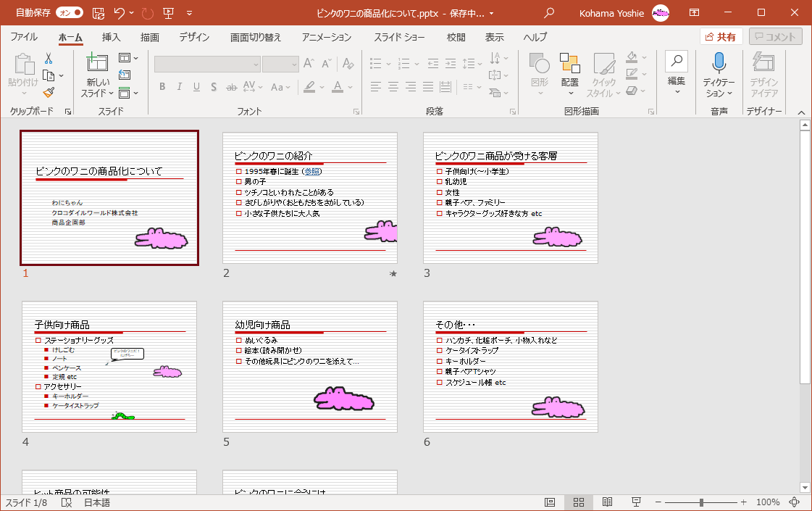
Task: Click the Increase Indent icon
Action: pos(451,64)
